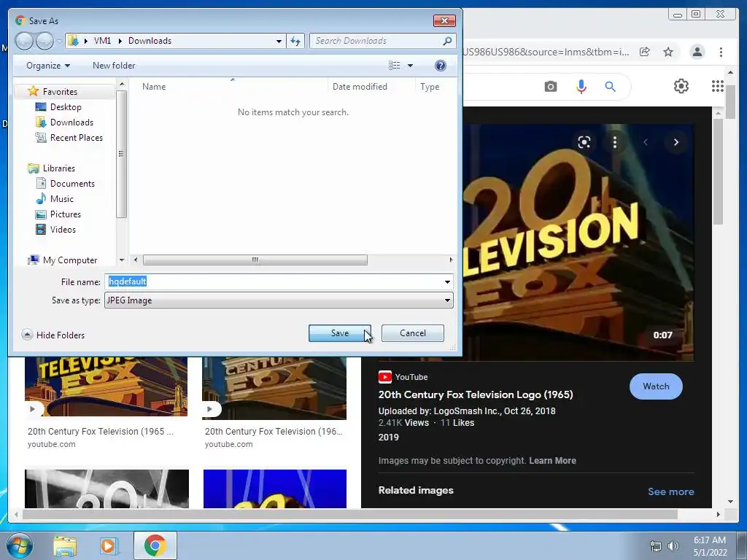Open the 20th Century Fox Television (1965 ... thumbnail
This screenshot has height=560, width=747.
[x=106, y=386]
